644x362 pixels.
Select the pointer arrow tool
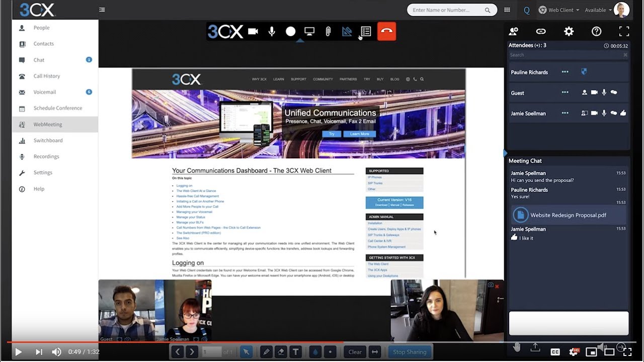pos(246,352)
